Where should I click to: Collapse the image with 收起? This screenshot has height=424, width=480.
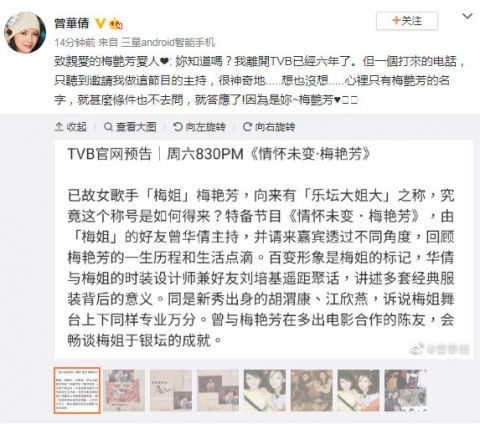71,127
